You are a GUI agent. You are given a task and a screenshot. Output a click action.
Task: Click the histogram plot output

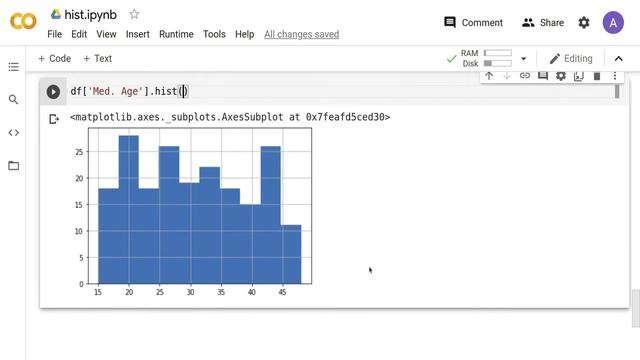(x=195, y=211)
